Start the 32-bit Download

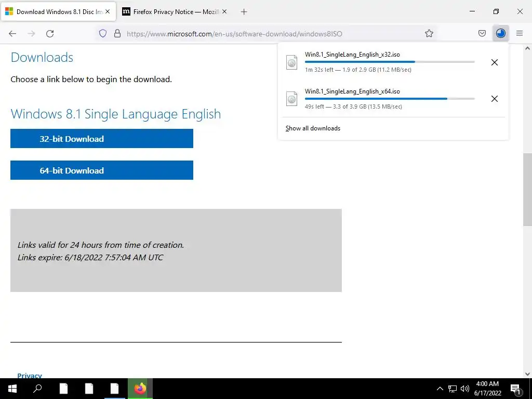click(x=102, y=138)
